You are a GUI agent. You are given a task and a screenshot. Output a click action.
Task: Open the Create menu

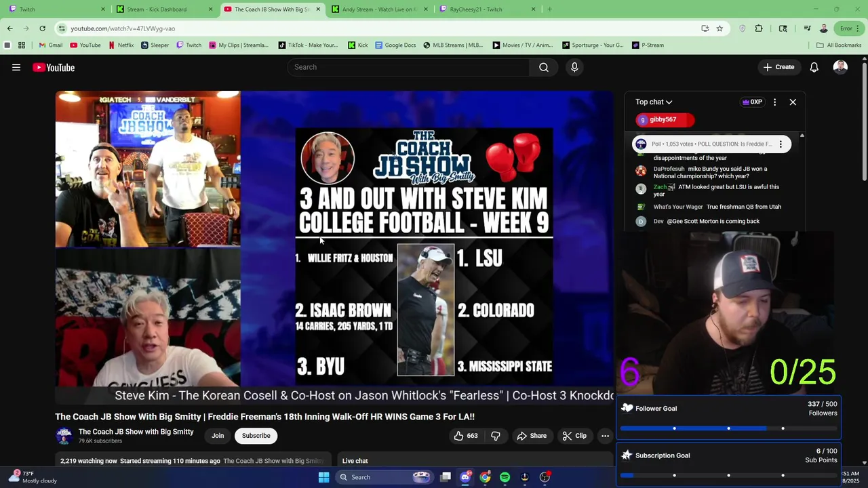click(x=778, y=67)
